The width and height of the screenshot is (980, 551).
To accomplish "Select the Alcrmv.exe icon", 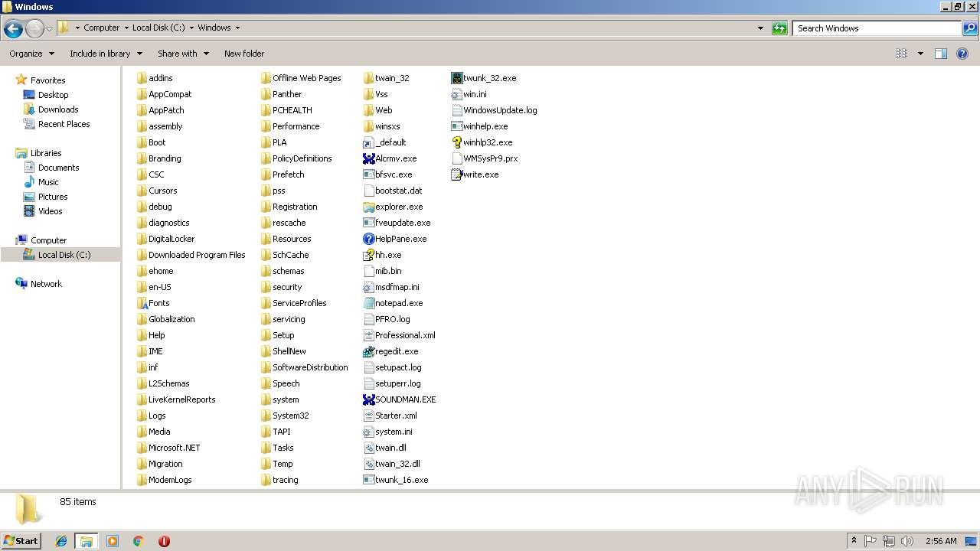I will 369,158.
